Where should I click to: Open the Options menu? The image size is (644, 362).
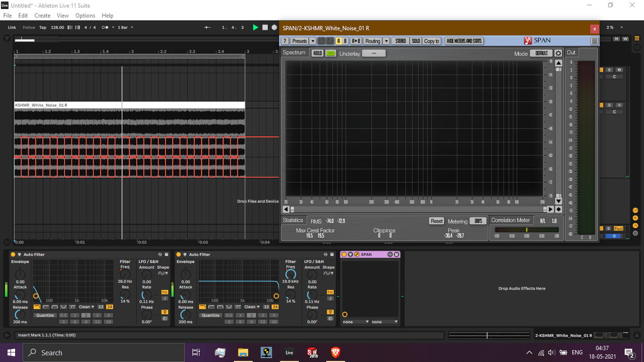click(x=85, y=16)
